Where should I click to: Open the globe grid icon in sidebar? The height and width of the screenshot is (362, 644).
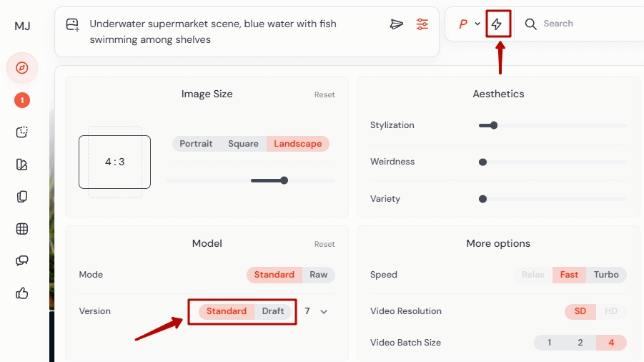point(22,229)
